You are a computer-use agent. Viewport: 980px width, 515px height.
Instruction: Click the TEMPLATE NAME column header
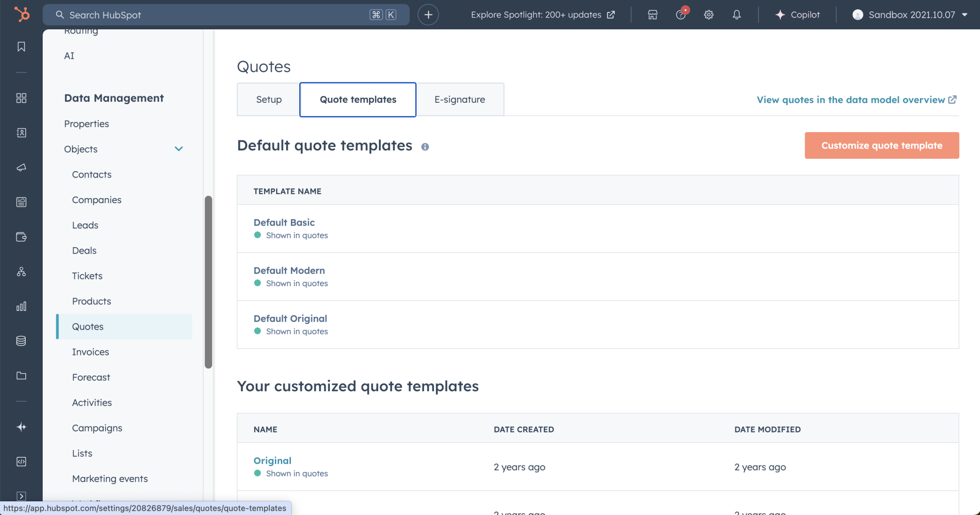click(x=287, y=191)
